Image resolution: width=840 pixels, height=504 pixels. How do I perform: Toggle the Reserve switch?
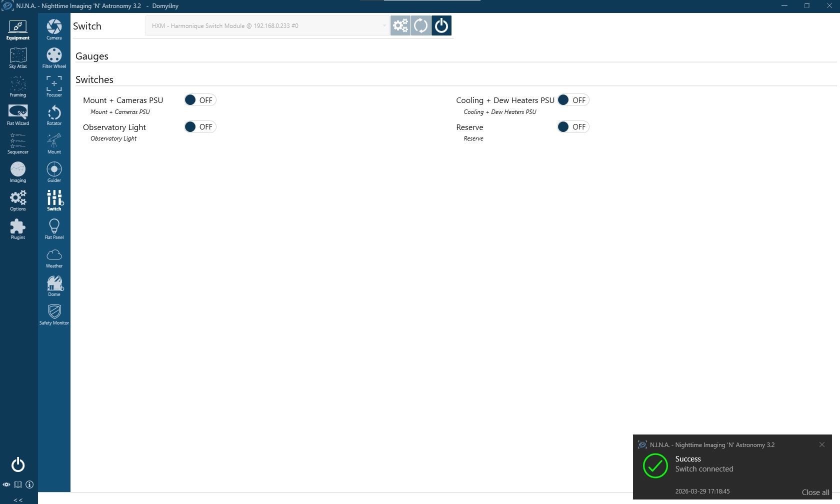(x=573, y=127)
